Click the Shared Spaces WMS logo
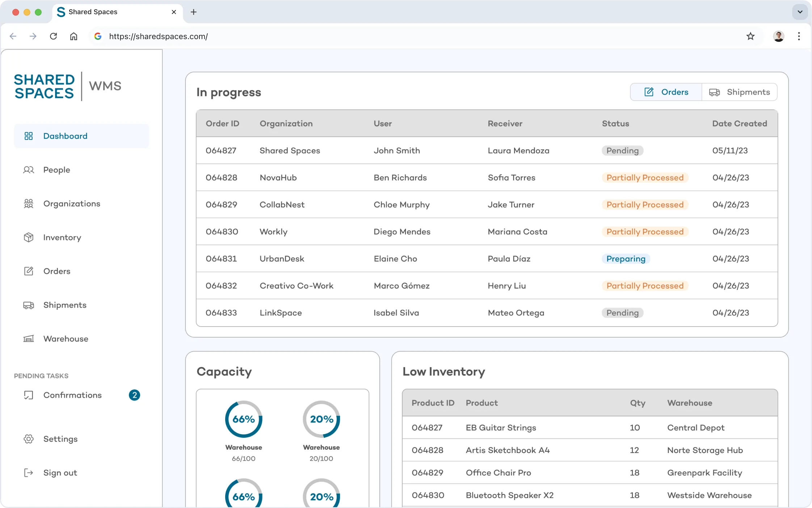The height and width of the screenshot is (508, 812). [x=68, y=86]
